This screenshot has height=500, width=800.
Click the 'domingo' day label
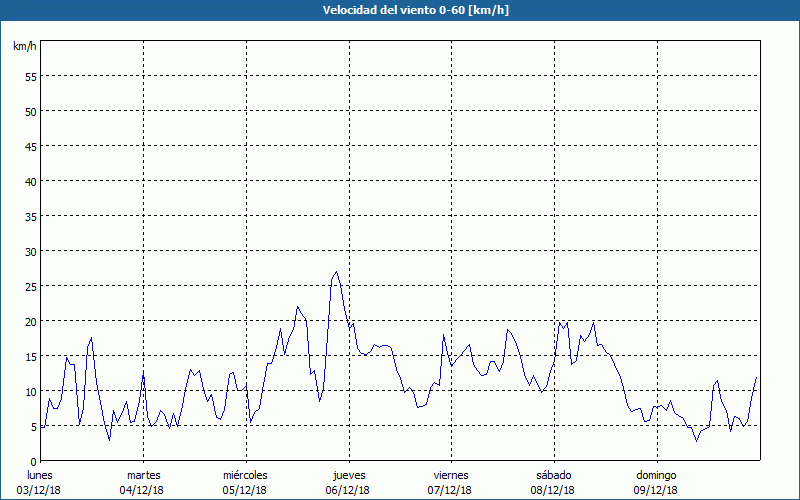pos(656,475)
